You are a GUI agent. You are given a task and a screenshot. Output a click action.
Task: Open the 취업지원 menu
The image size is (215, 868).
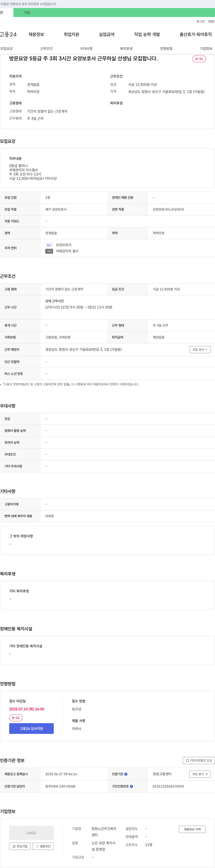pos(71,34)
